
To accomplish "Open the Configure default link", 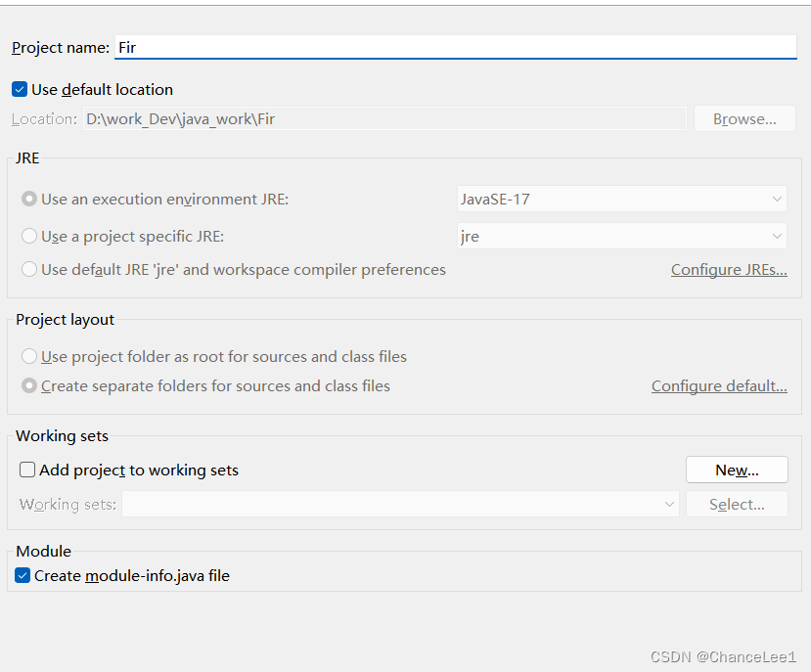I will (x=719, y=386).
